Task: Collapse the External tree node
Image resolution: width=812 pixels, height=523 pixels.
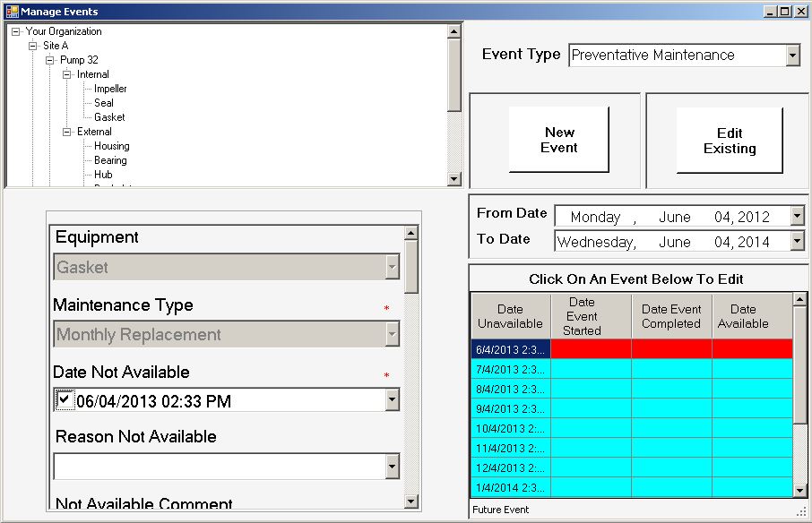Action: 67,132
